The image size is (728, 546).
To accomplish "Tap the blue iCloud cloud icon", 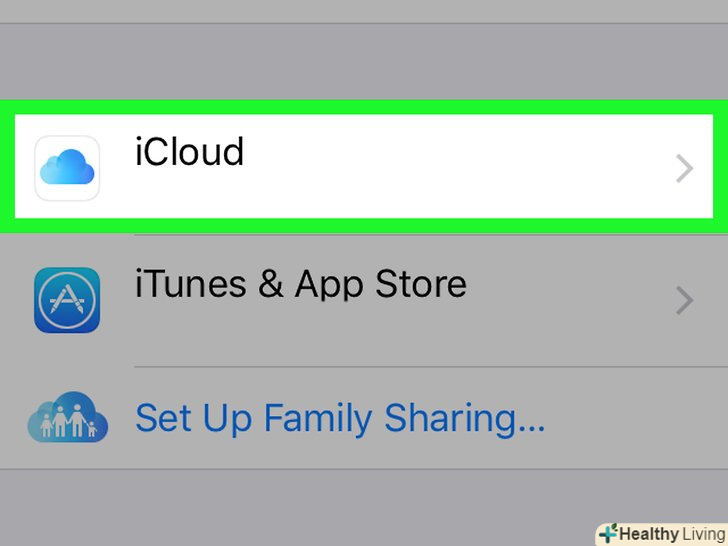I will click(67, 168).
